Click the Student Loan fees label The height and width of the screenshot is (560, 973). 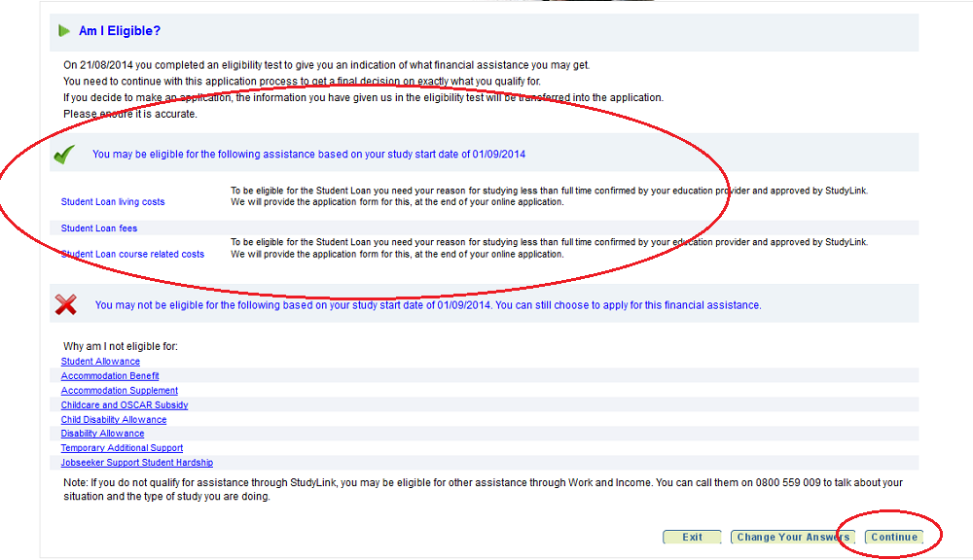(x=99, y=228)
